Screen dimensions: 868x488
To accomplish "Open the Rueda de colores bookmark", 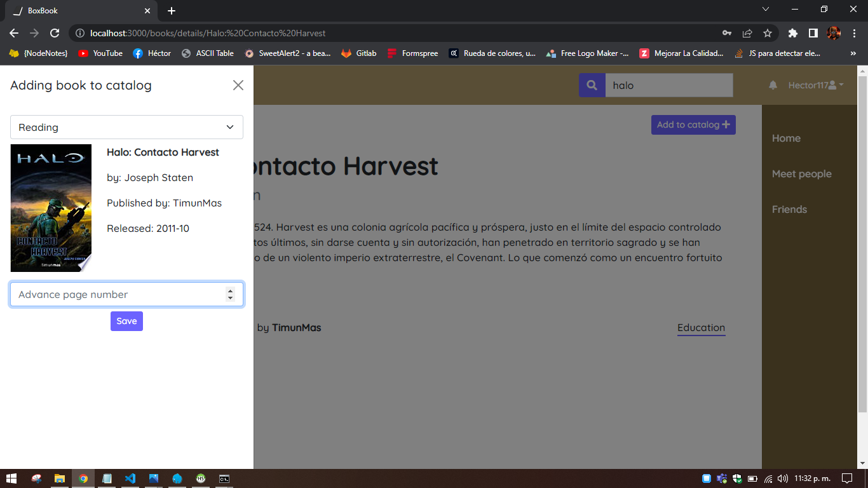I will (x=492, y=53).
